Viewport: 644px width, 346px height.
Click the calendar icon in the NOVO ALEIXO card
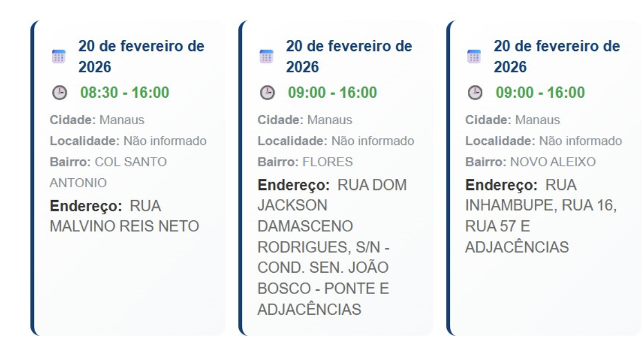[474, 56]
